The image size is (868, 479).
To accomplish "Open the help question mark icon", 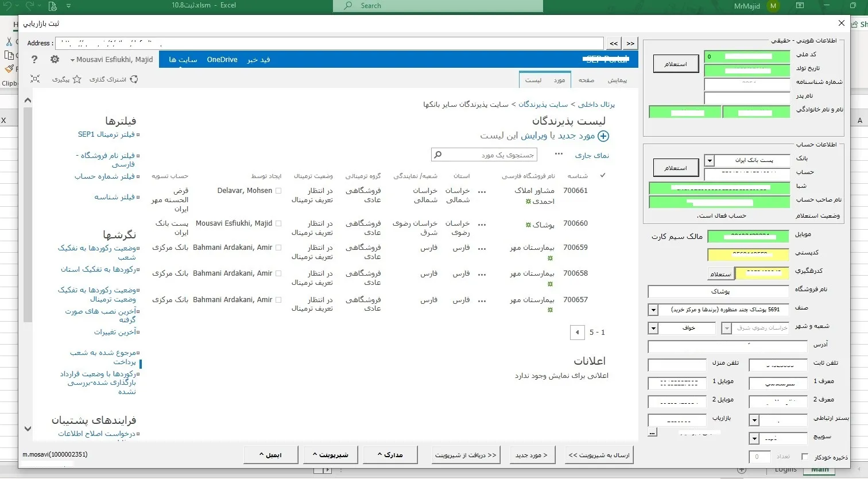I will [x=34, y=60].
